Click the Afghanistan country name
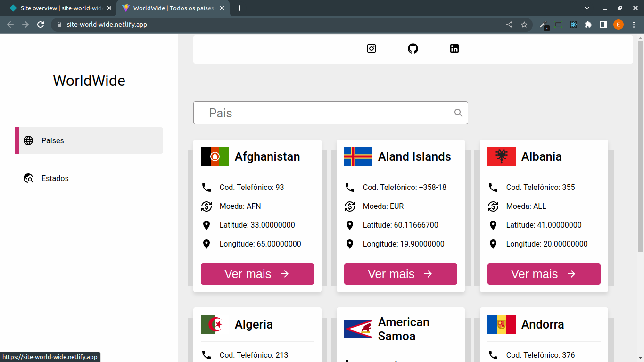 tap(267, 156)
